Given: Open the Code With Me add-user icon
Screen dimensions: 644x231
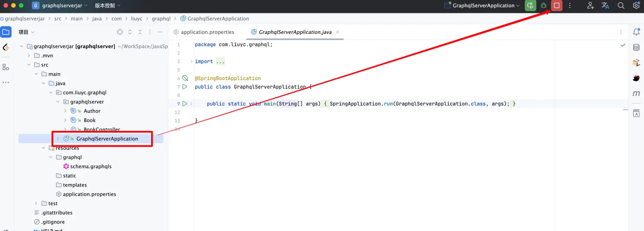Looking at the screenshot, I should [x=590, y=6].
